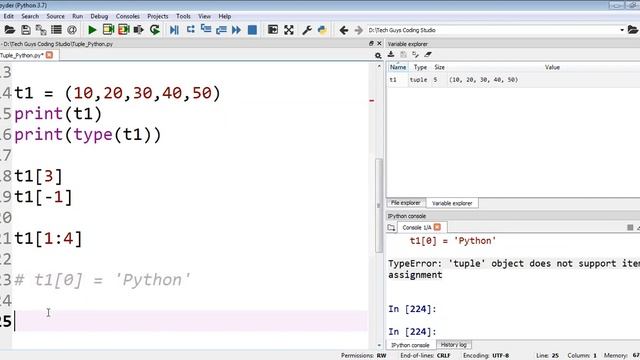Open the Consoles menu
Viewport: 640px width, 360px height.
(128, 16)
